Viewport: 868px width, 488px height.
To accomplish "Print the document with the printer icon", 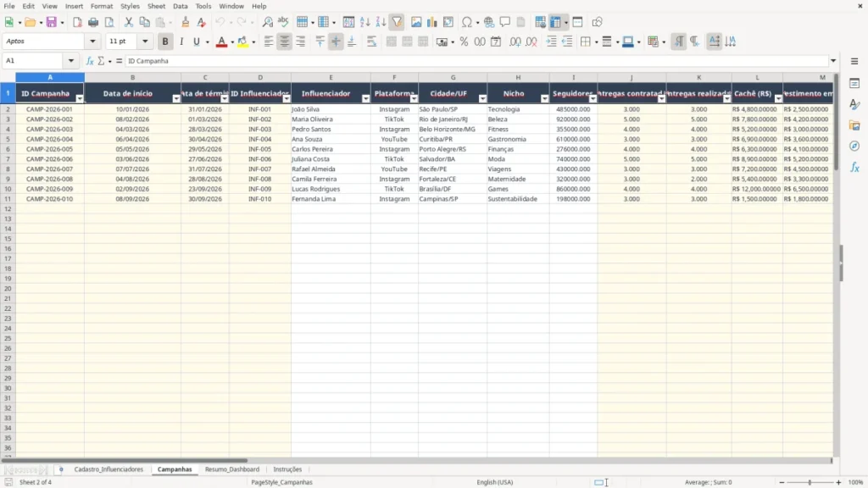I will [x=93, y=22].
